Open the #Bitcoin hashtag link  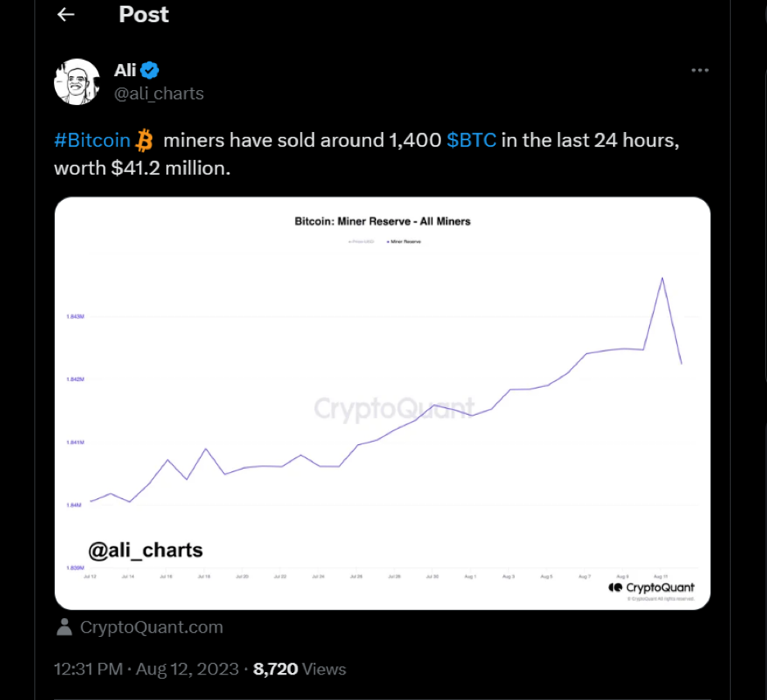click(x=92, y=140)
